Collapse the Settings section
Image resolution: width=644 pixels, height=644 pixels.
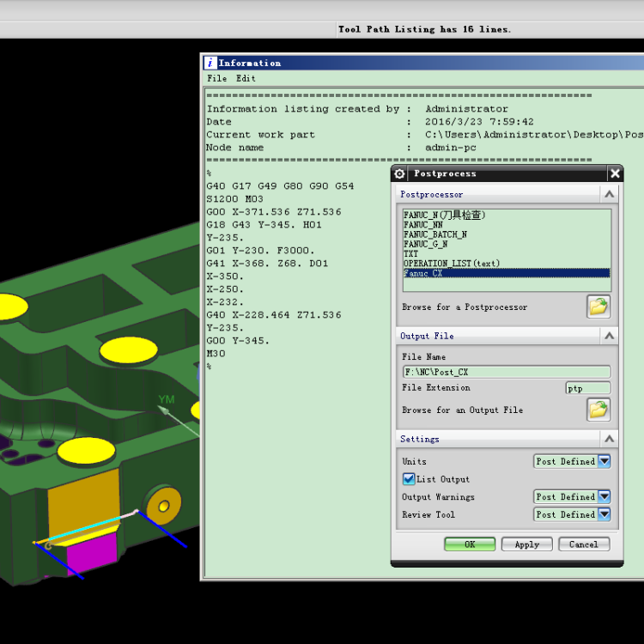coord(609,439)
